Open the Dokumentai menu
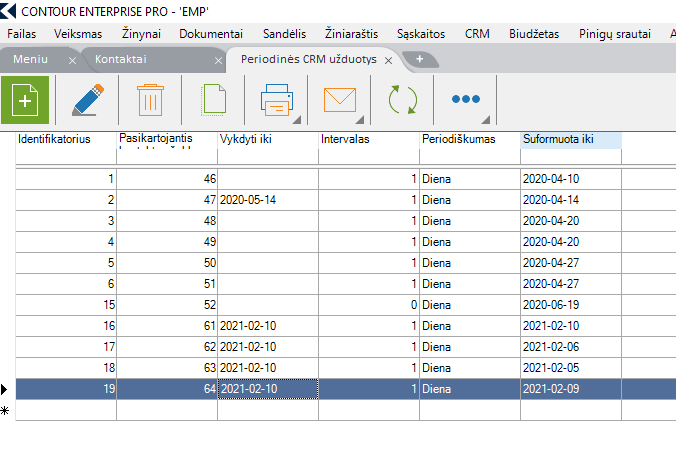Image resolution: width=676 pixels, height=466 pixels. pos(211,33)
